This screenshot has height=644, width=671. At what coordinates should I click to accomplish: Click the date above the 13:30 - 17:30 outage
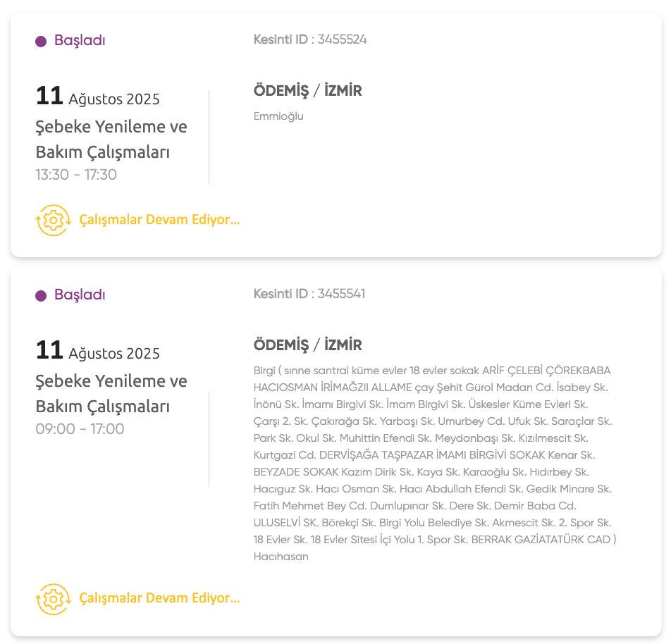coord(97,97)
